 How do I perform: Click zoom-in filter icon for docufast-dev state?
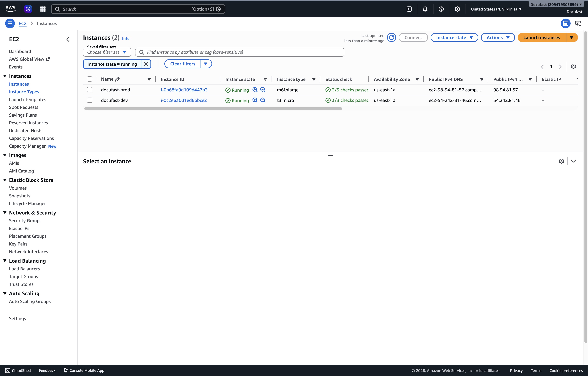click(255, 100)
